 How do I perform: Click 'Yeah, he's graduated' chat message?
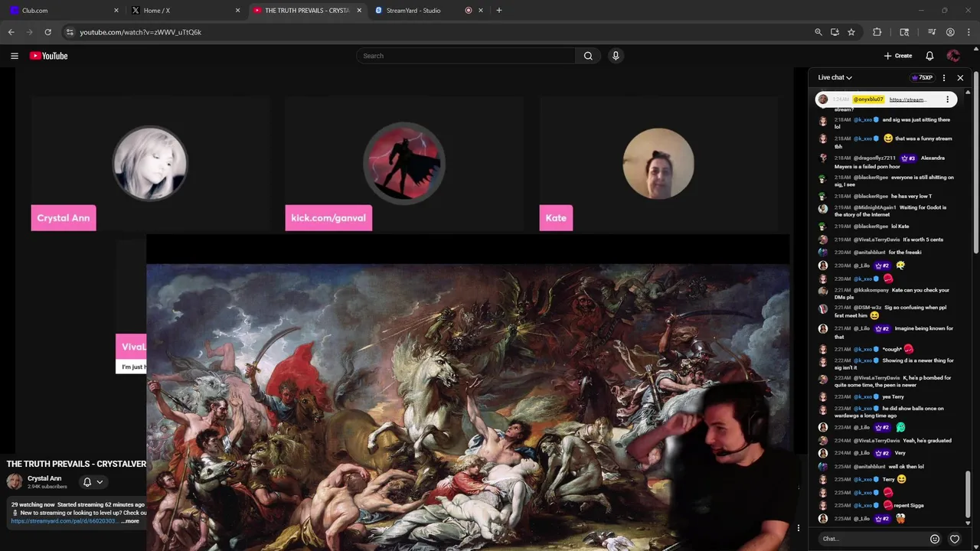point(928,441)
